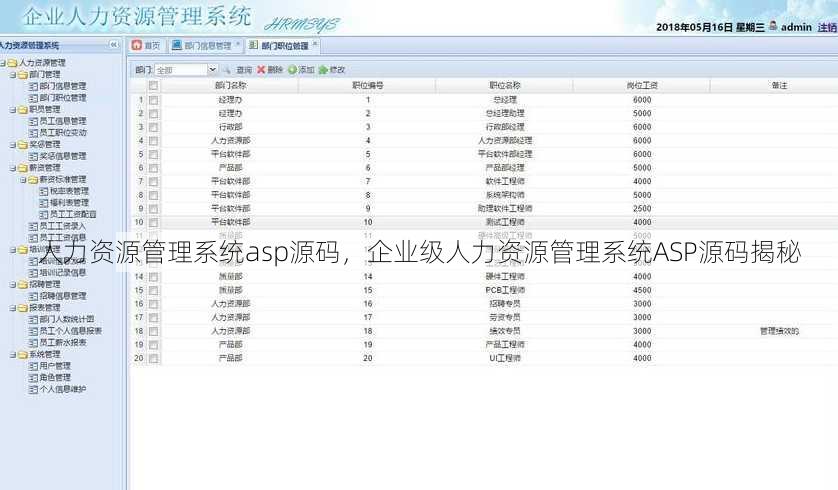
Task: Click page icon of 员工工资录入 node
Action: coord(33,227)
